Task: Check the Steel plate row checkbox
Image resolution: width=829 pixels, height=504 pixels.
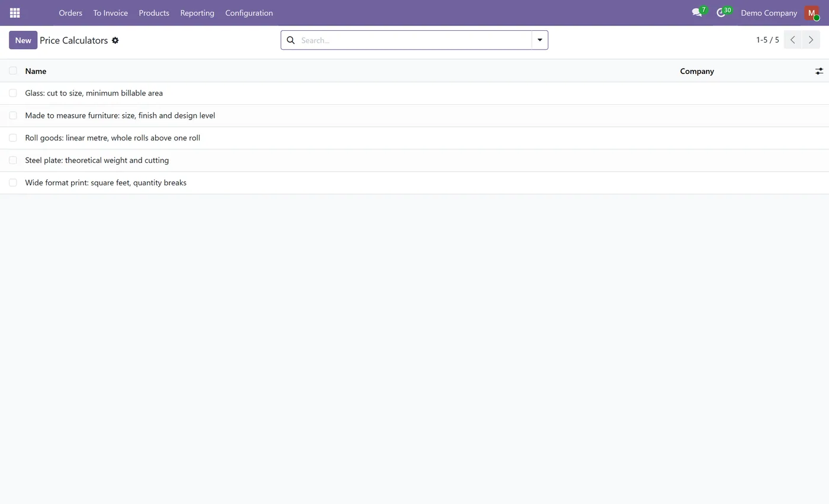Action: coord(13,160)
